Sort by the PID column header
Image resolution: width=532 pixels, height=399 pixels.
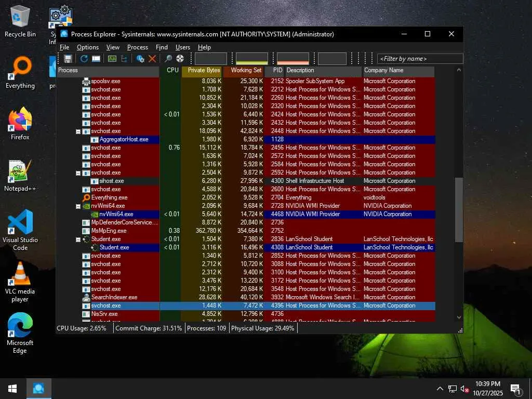pyautogui.click(x=274, y=70)
